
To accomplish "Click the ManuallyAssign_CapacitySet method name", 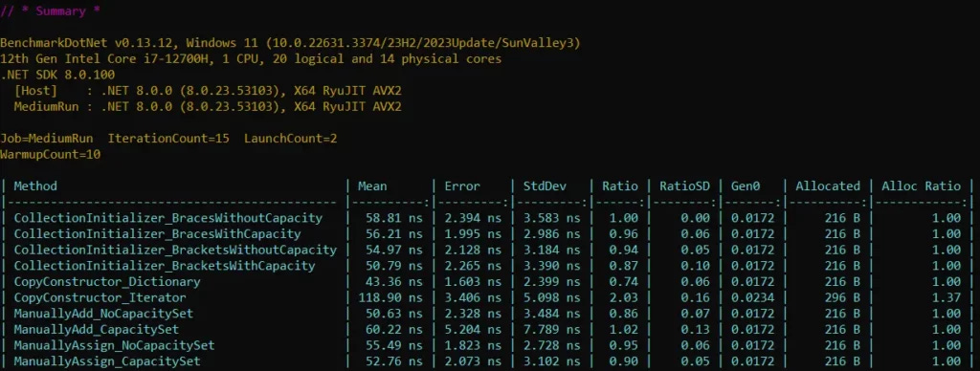I will (x=107, y=361).
